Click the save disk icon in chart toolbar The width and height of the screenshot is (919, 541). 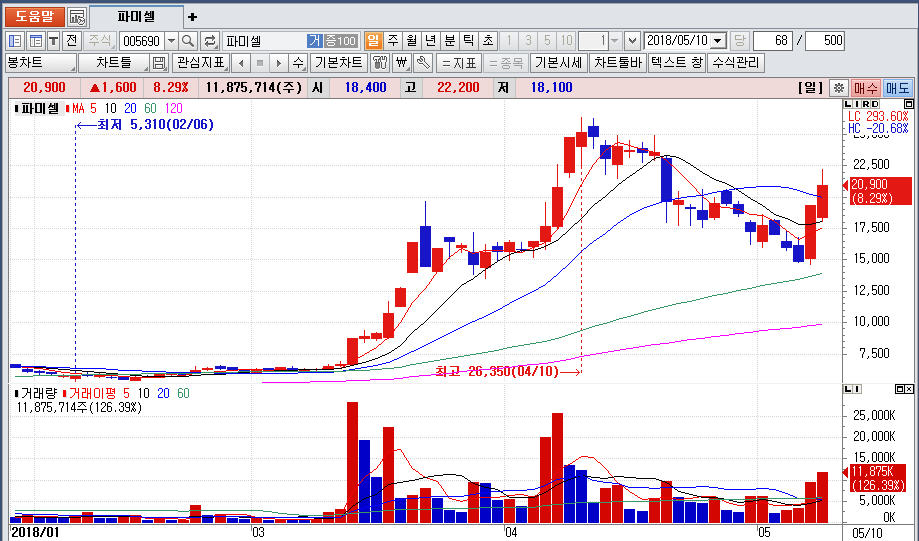click(159, 63)
